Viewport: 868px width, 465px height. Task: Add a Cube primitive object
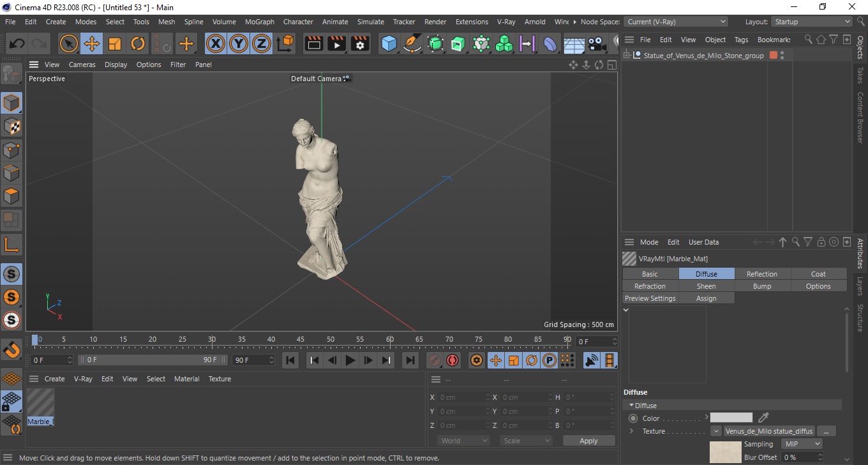(389, 43)
